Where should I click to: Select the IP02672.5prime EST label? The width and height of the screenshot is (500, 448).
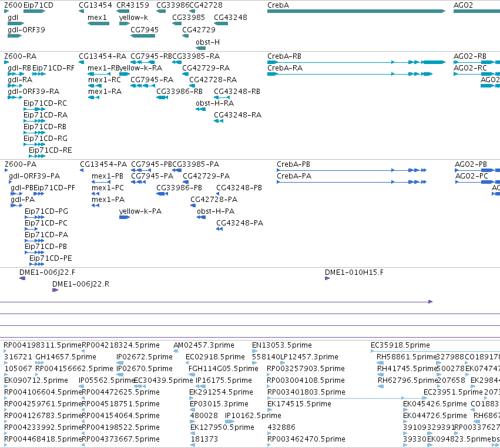[x=145, y=357]
